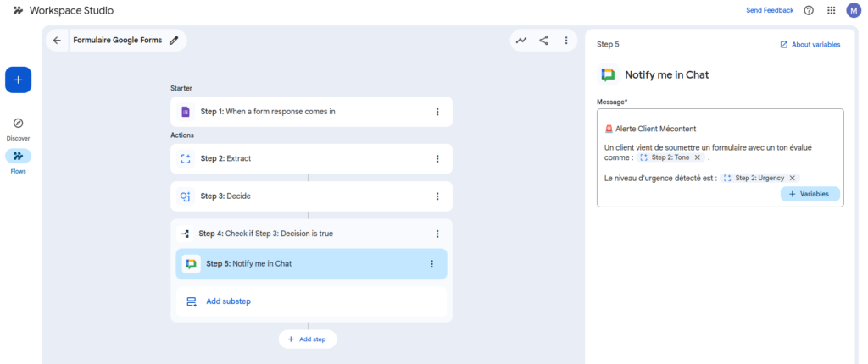Click the Workspace Studio logo icon
Screen dimensions: 868x364
[19, 10]
